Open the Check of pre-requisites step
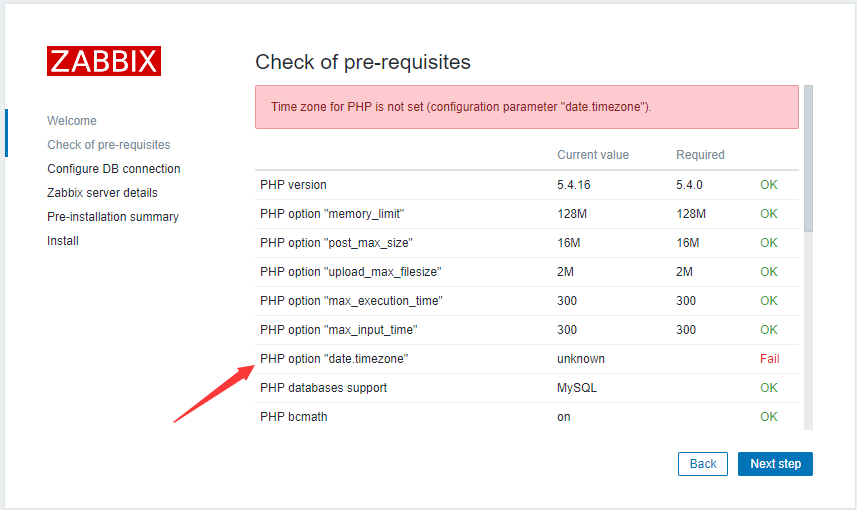 pos(109,145)
